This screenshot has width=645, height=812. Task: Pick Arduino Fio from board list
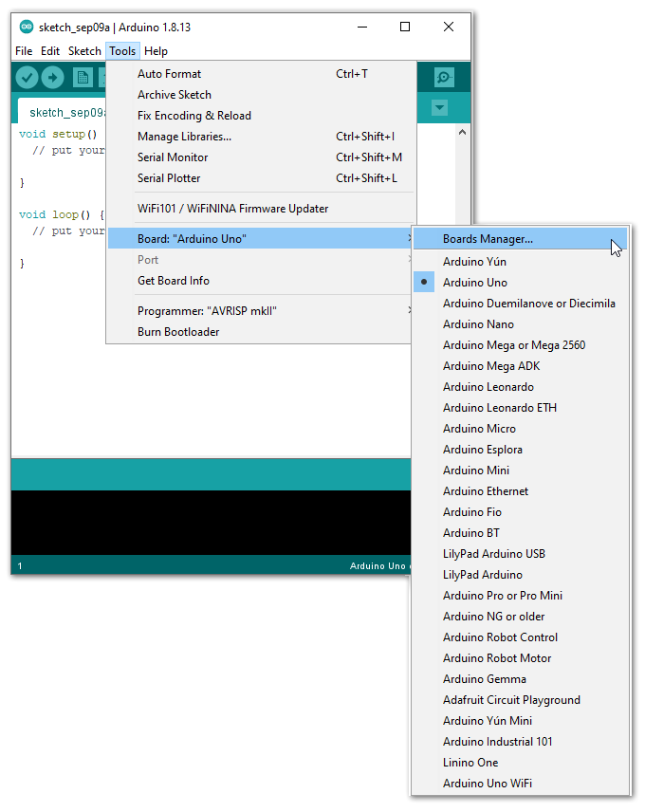click(520, 512)
